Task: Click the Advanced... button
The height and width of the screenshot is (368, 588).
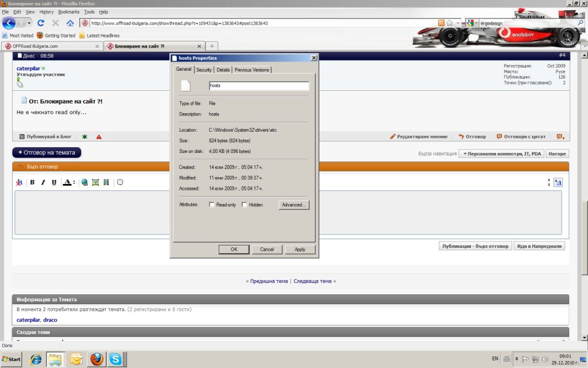Action: 293,205
